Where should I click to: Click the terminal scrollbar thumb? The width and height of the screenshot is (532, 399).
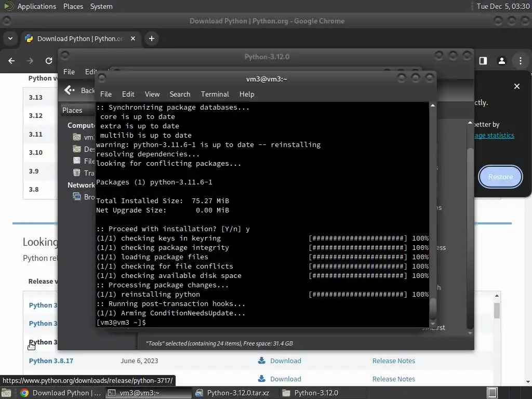tap(433, 309)
